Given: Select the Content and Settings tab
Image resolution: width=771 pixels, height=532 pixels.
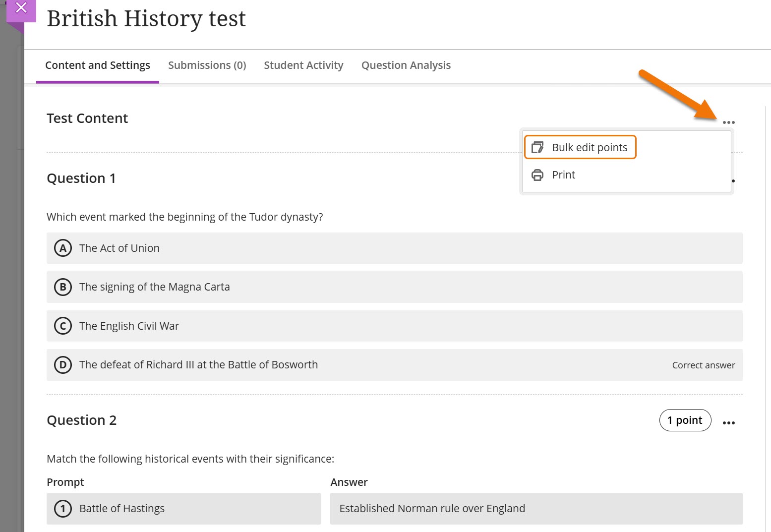Looking at the screenshot, I should (97, 65).
